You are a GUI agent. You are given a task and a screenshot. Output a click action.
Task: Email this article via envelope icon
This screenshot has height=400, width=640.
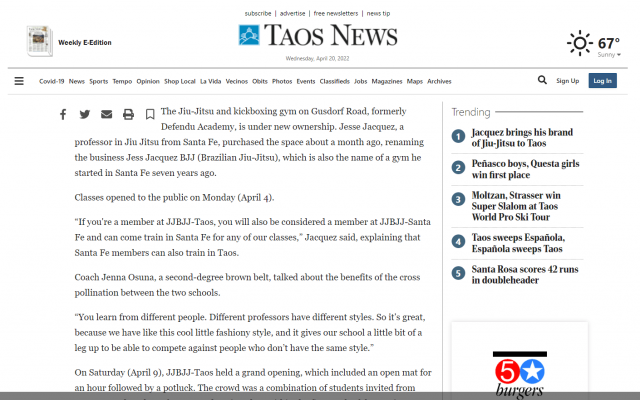coord(106,115)
